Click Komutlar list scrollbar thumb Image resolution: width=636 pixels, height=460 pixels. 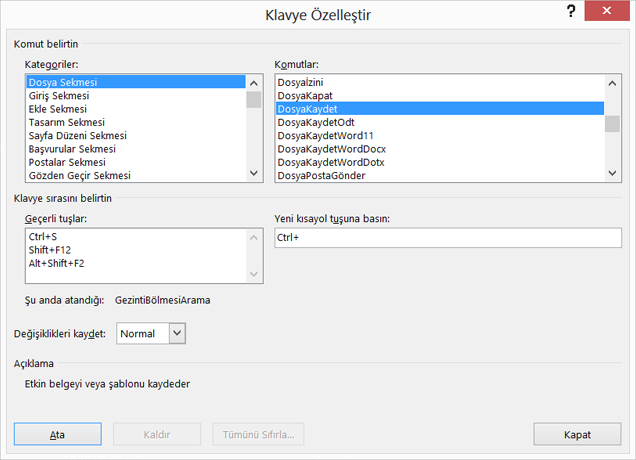pos(612,124)
